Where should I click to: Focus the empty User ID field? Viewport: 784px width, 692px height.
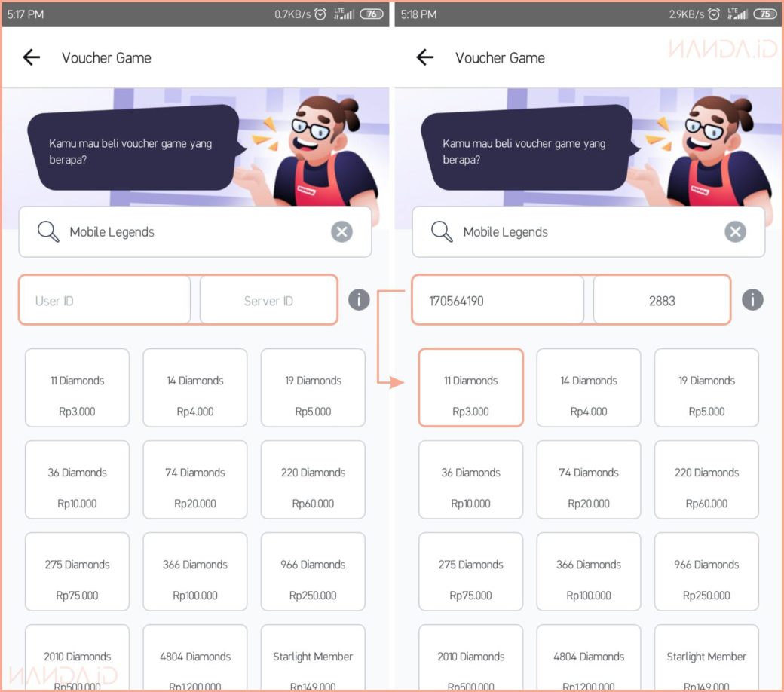point(105,300)
